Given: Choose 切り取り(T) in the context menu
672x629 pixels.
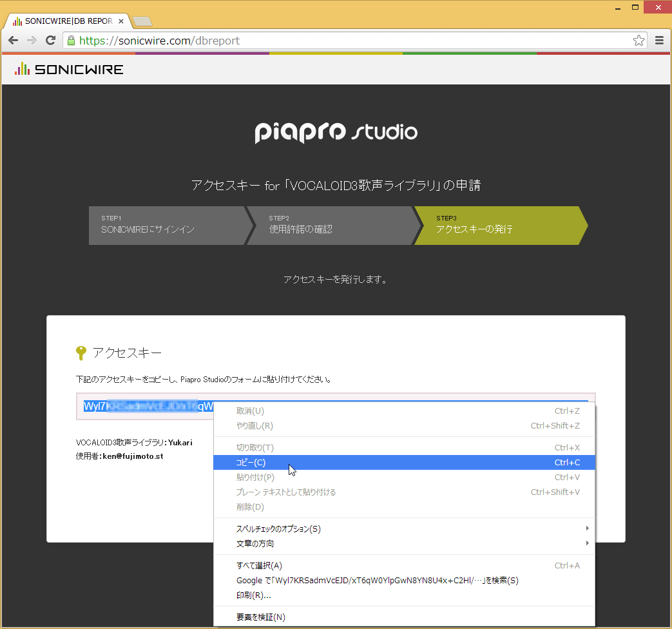Looking at the screenshot, I should tap(404, 448).
